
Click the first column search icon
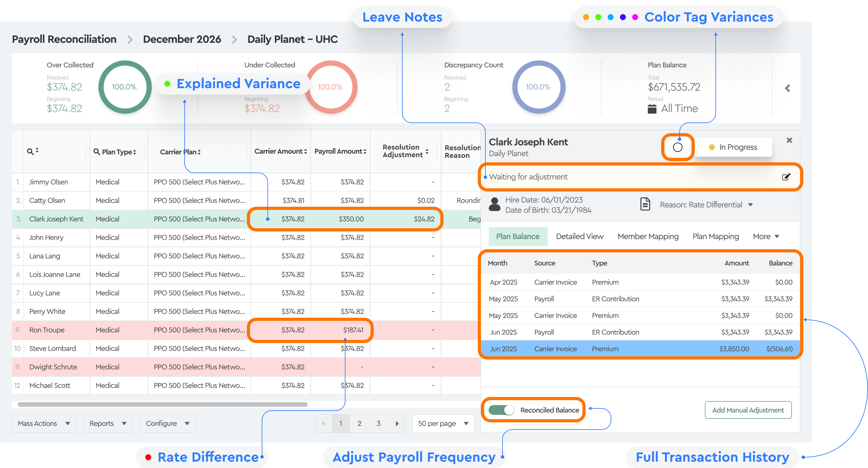pyautogui.click(x=30, y=152)
